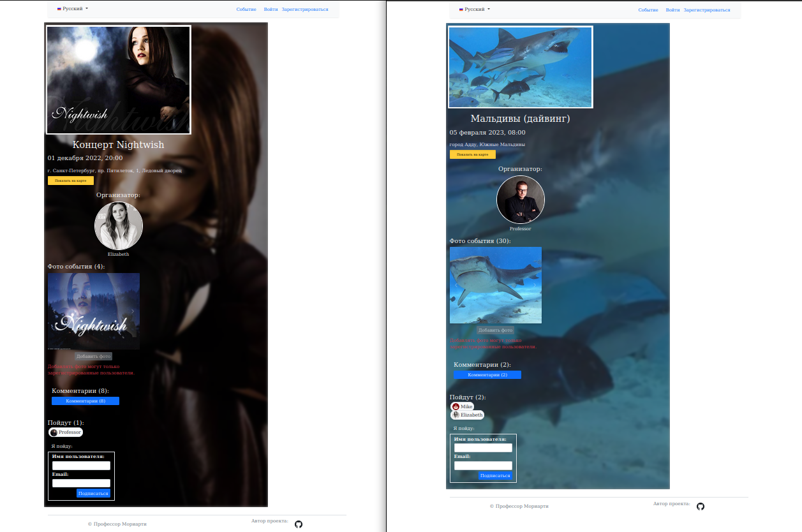Screen dimensions: 802x532
Task: Click © Профессор Мориарти in left footer
Action: (x=117, y=524)
